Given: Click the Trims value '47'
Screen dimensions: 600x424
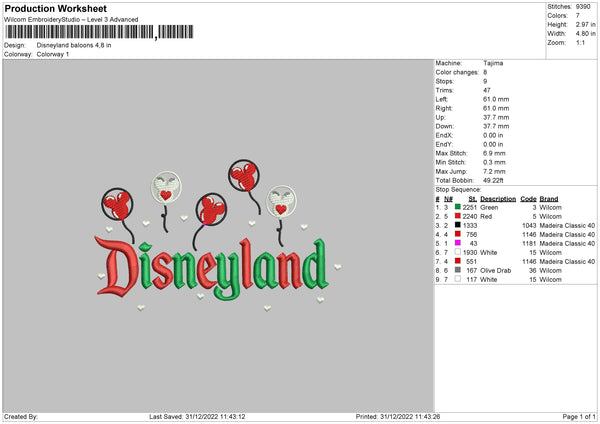Looking at the screenshot, I should pos(486,90).
